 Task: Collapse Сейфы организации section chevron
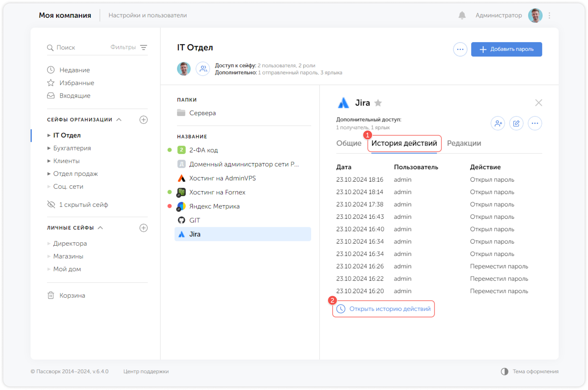[x=119, y=120]
